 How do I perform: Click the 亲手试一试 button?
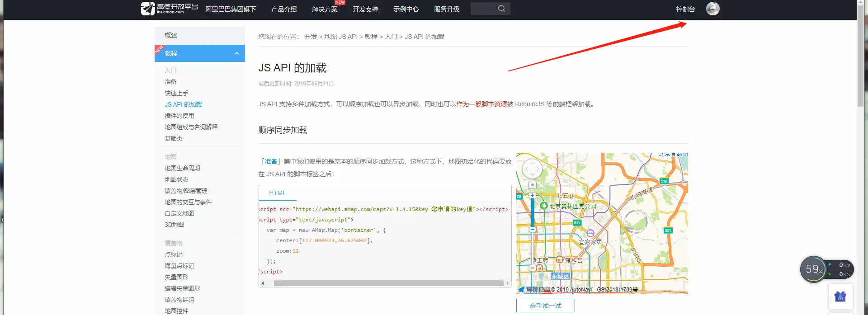click(x=546, y=306)
